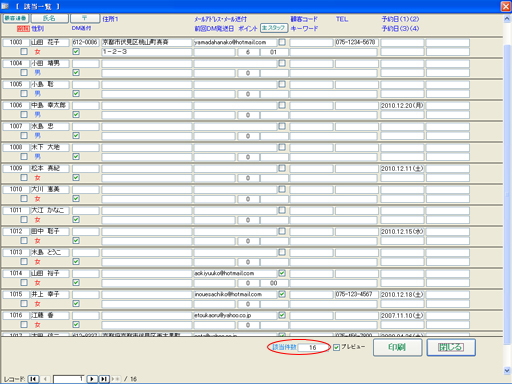Click email etoukaoru@yahoo.co.jp
Viewport: 512px width, 384px height.
pyautogui.click(x=235, y=315)
